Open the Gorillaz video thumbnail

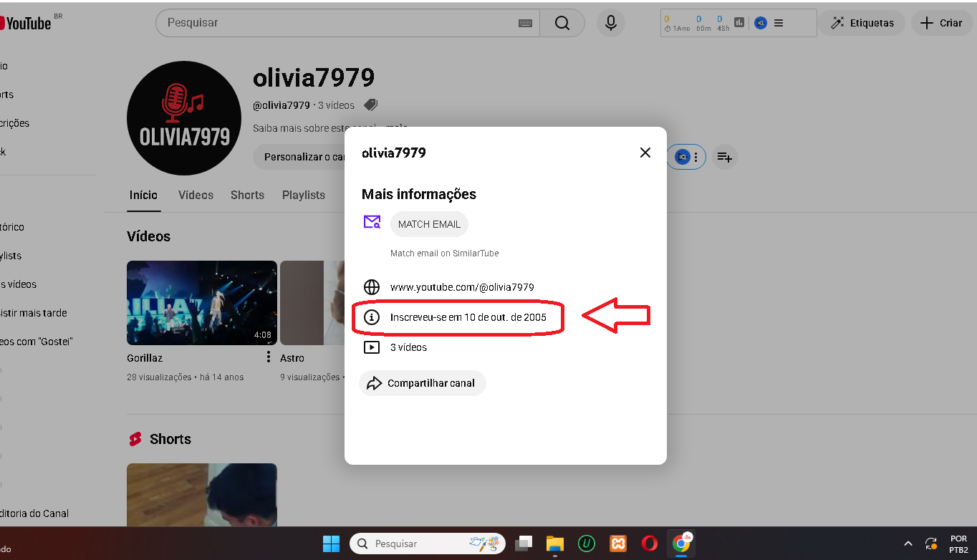click(x=202, y=303)
